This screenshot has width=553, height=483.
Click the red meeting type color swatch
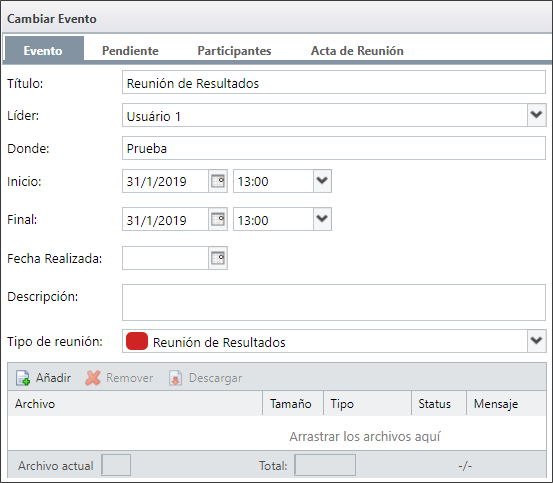pyautogui.click(x=137, y=341)
